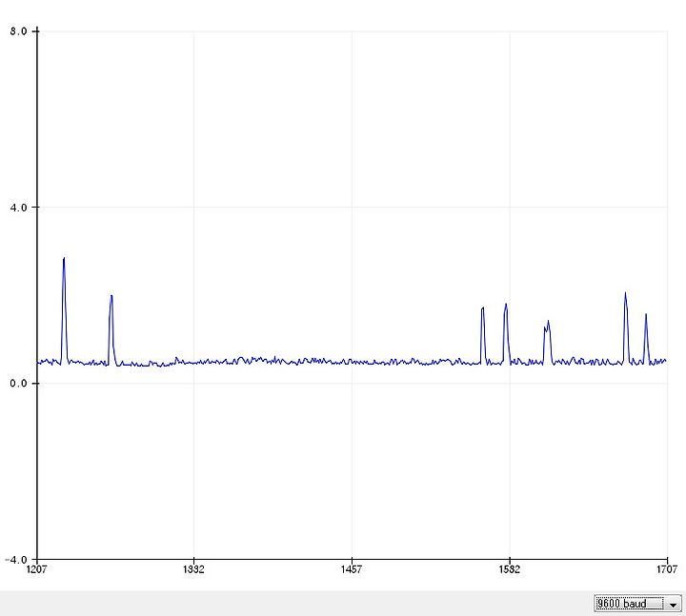686x616 pixels.
Task: Click the x-axis label 1582
Action: pyautogui.click(x=509, y=568)
